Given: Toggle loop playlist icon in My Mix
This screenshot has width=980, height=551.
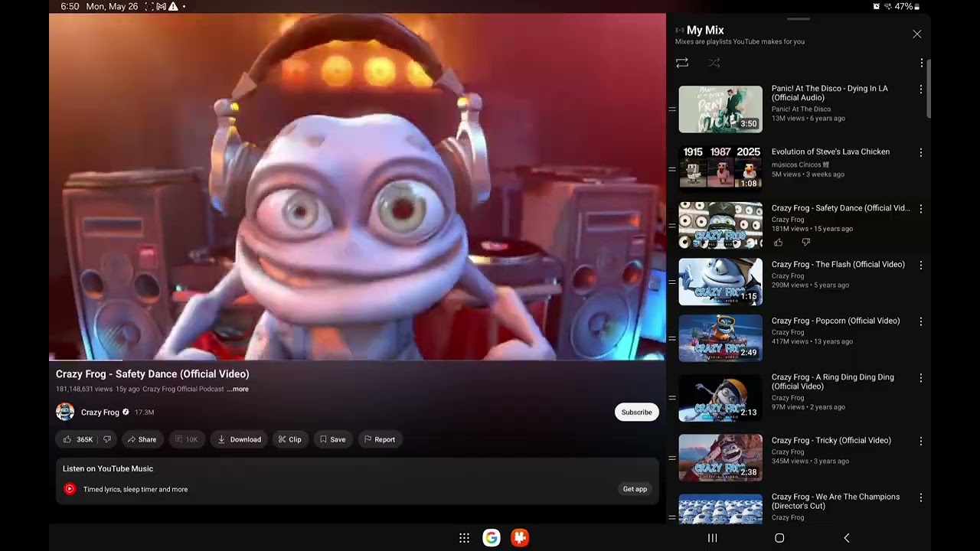Looking at the screenshot, I should [x=682, y=63].
